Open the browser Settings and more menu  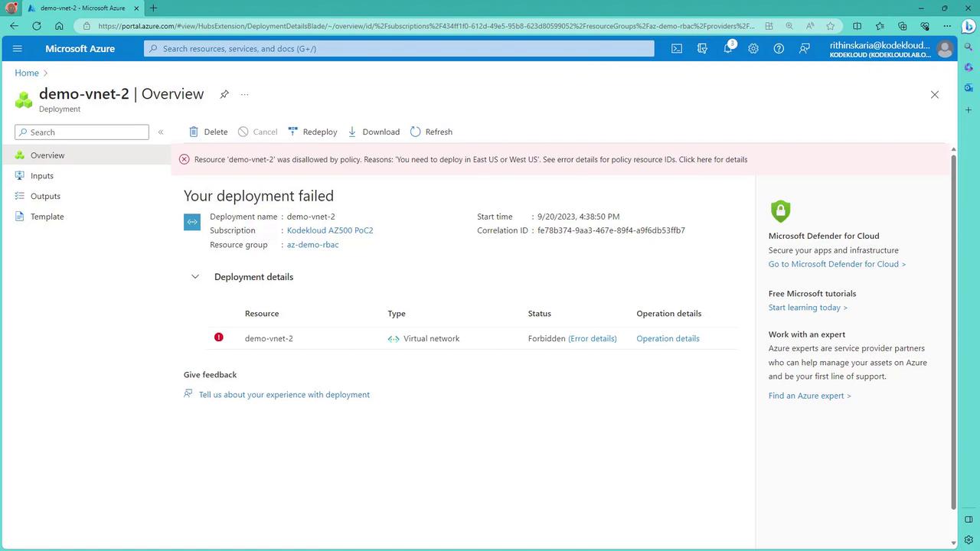point(947,25)
